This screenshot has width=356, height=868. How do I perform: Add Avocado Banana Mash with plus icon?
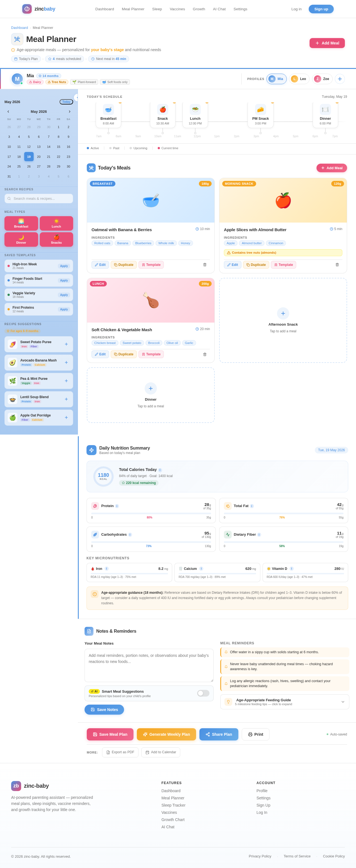(x=66, y=363)
